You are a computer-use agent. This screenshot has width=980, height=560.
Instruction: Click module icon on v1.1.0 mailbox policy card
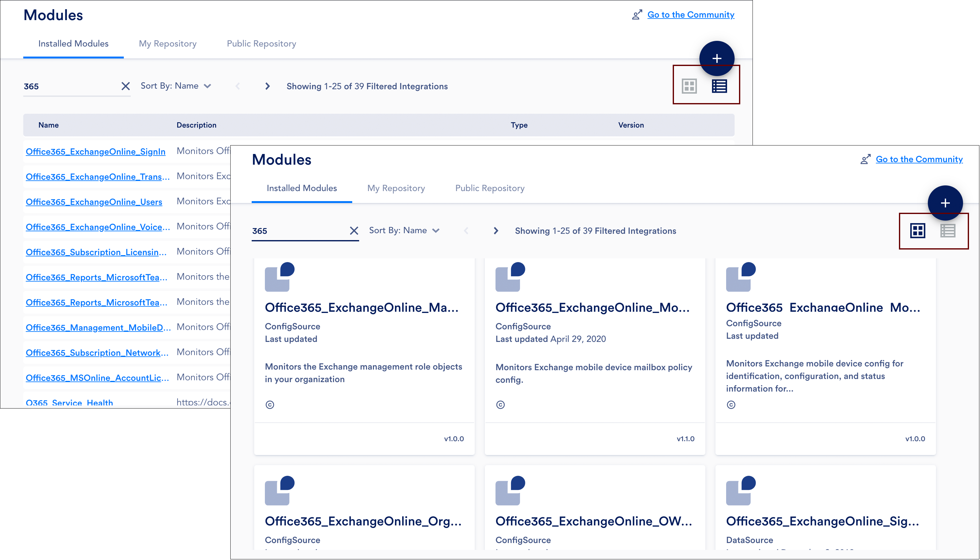pyautogui.click(x=510, y=277)
